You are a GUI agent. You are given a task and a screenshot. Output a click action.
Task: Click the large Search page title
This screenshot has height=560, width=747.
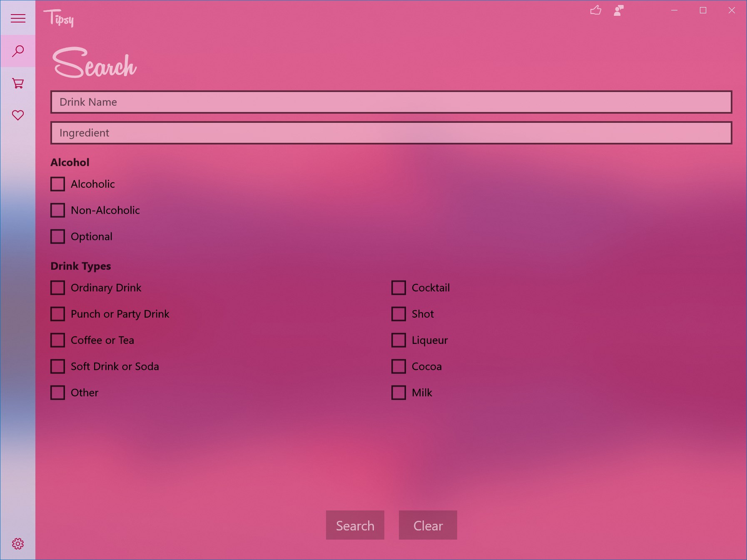click(x=95, y=63)
